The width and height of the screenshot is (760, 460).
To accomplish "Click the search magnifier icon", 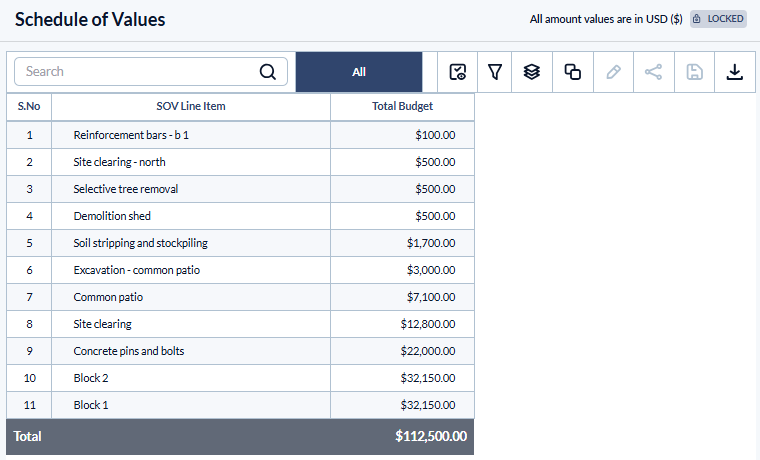I will [268, 72].
